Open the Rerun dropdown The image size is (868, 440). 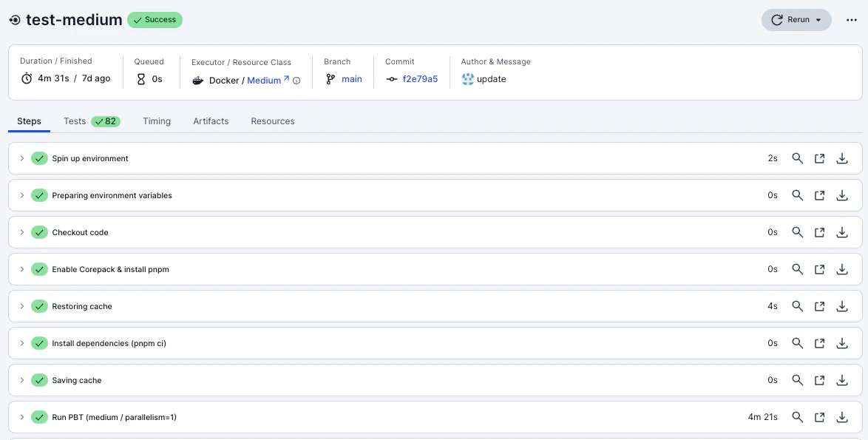click(x=796, y=20)
